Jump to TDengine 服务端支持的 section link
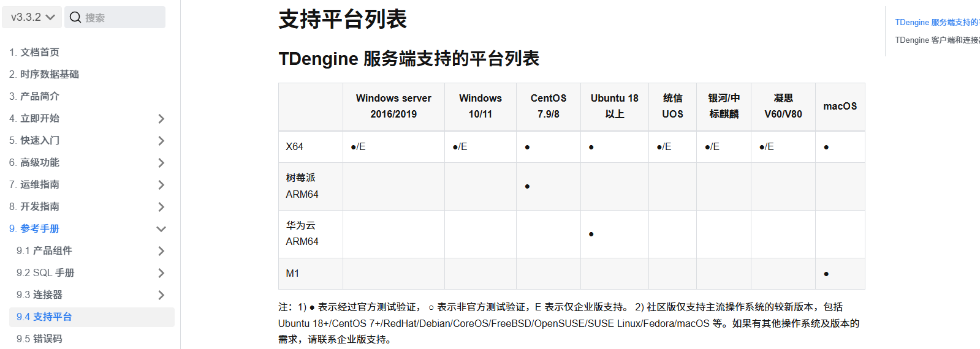This screenshot has width=980, height=349. (936, 22)
